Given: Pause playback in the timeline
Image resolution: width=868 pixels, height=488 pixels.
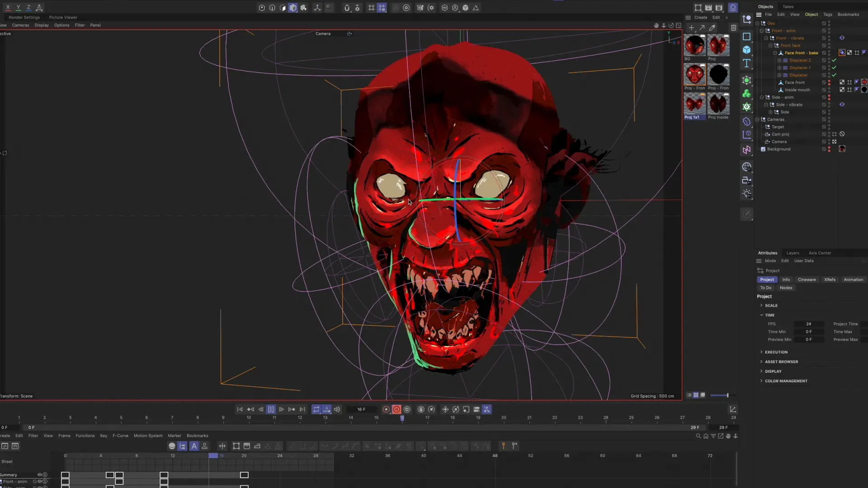Looking at the screenshot, I should coord(271,409).
